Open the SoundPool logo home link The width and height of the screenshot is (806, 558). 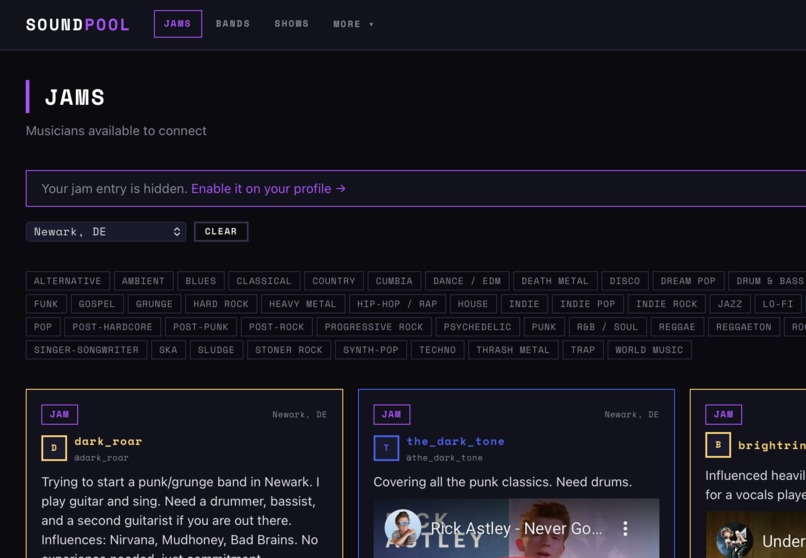[x=78, y=24]
